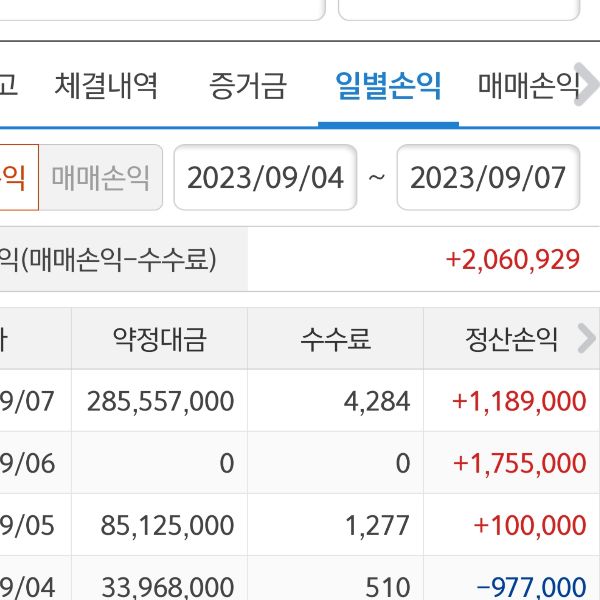Open the partially visible tab left of 체결내역
Viewport: 600px width, 600px height.
[x=9, y=85]
